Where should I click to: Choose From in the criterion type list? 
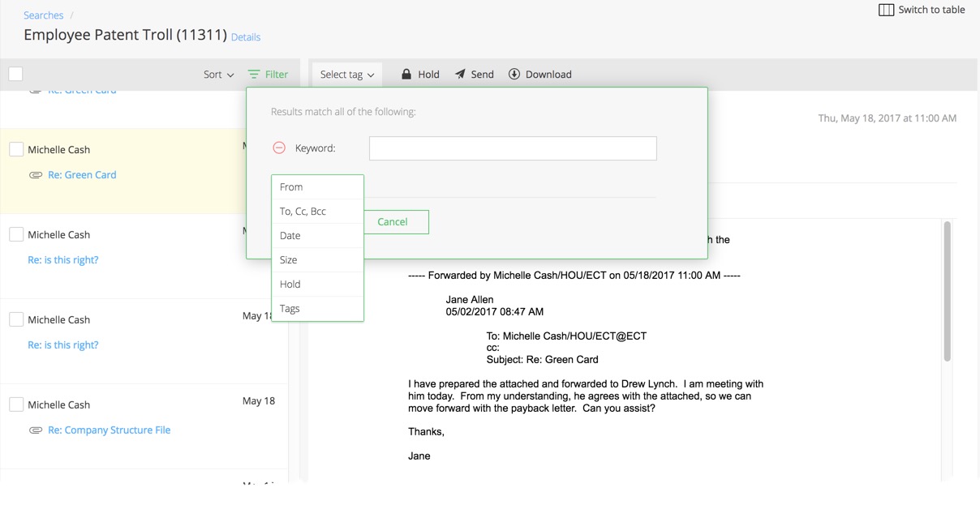[x=317, y=186]
